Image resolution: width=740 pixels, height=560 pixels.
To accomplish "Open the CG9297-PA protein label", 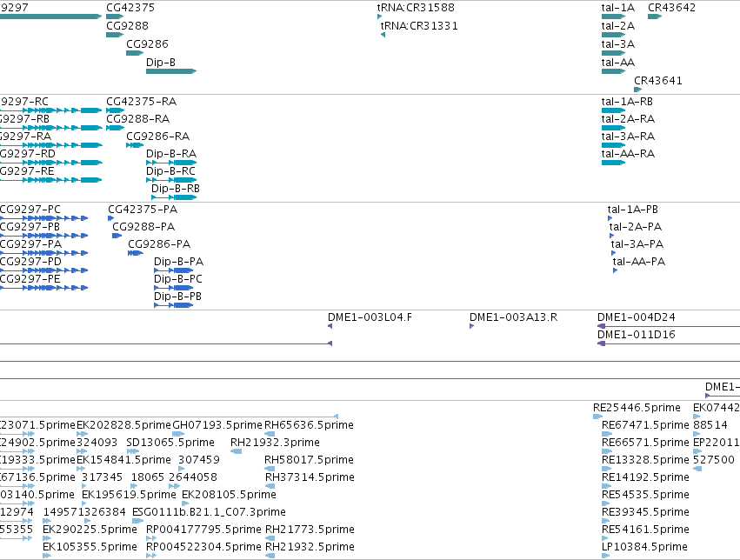I will click(30, 244).
